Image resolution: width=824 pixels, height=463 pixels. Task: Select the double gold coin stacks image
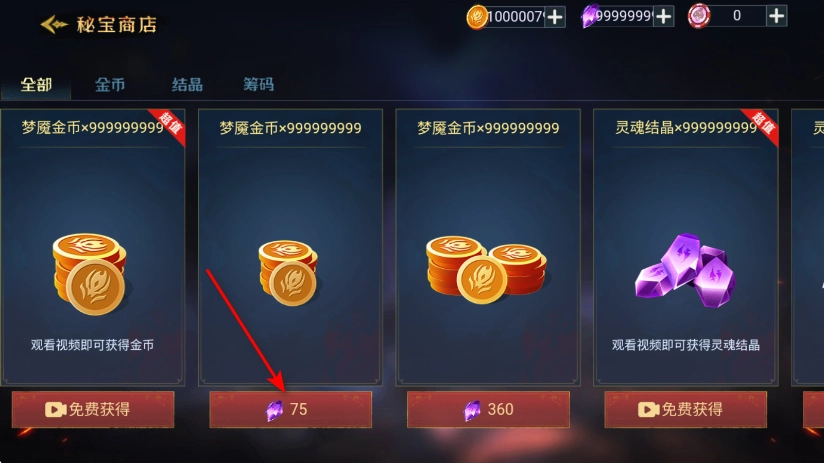[x=487, y=270]
